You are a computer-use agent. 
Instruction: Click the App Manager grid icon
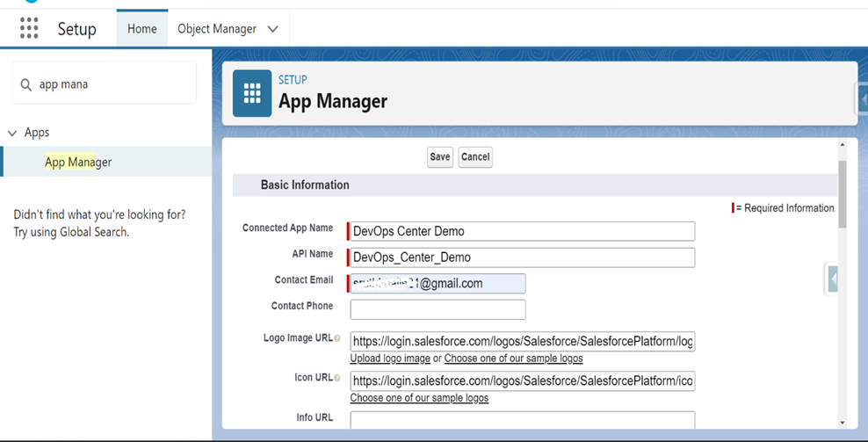(252, 93)
